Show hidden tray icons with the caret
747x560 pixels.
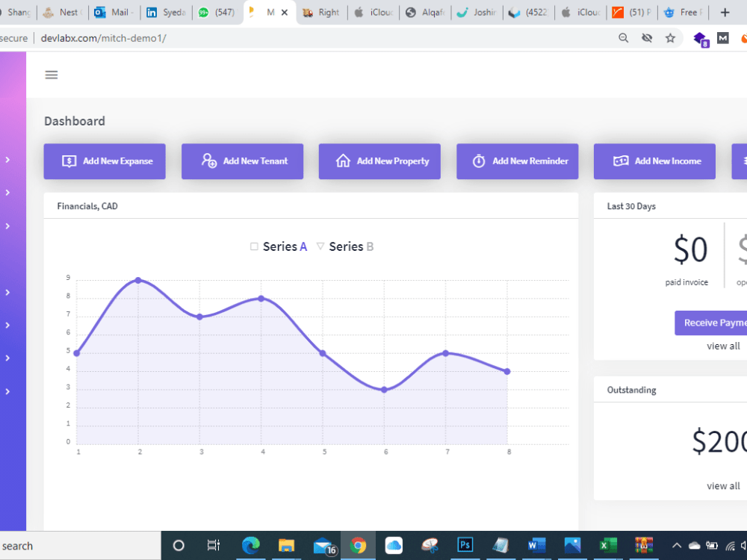point(677,546)
